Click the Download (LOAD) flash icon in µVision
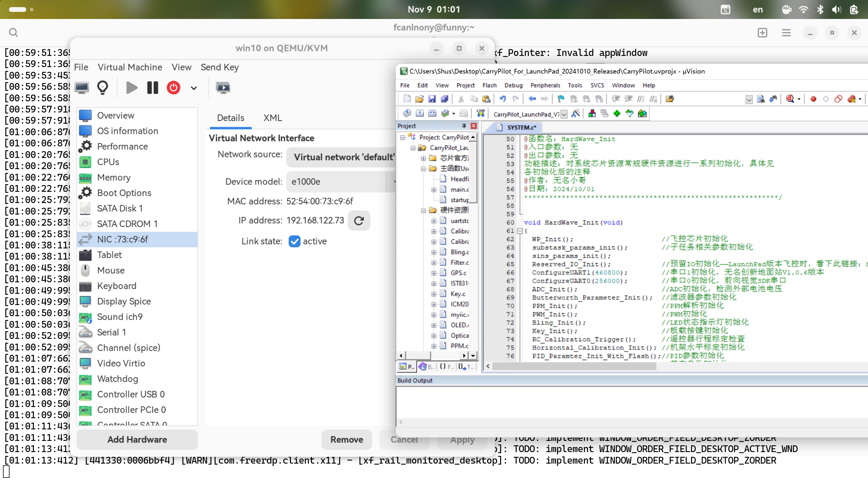Screen dimensions: 868x488 click(x=480, y=114)
